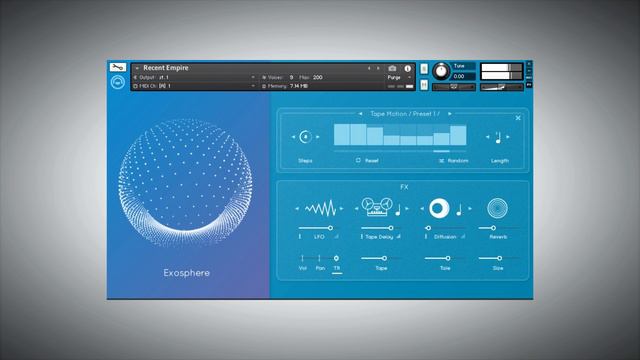
Task: Click the tape delay note value icon
Action: (x=398, y=210)
